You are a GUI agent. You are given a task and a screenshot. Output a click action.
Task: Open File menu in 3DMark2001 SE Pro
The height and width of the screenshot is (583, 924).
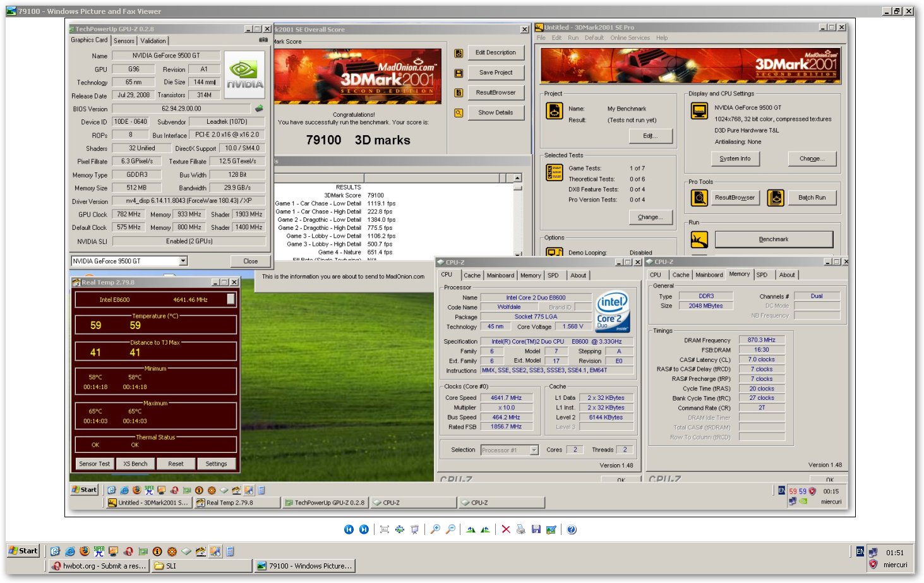click(541, 38)
